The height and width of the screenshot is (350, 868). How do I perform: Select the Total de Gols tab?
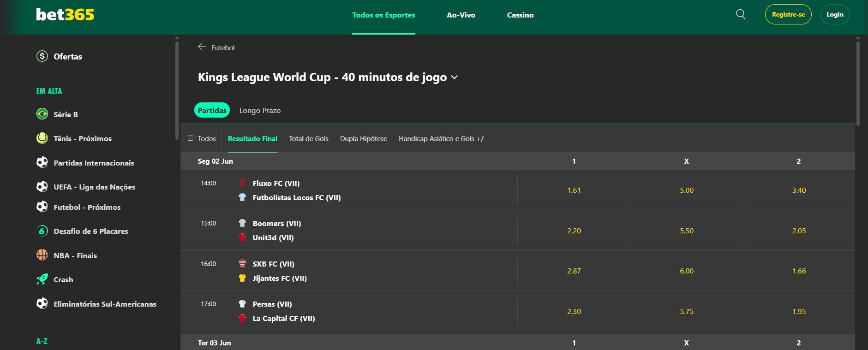click(309, 138)
